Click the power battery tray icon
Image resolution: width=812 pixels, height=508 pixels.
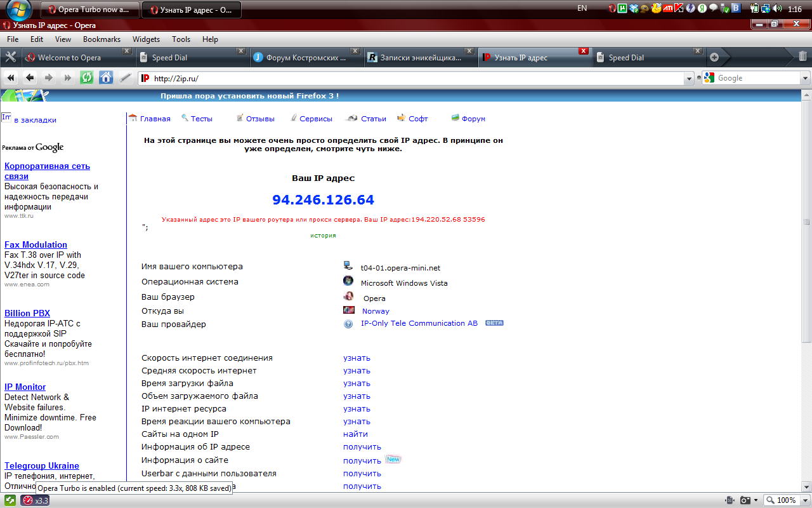coord(754,8)
